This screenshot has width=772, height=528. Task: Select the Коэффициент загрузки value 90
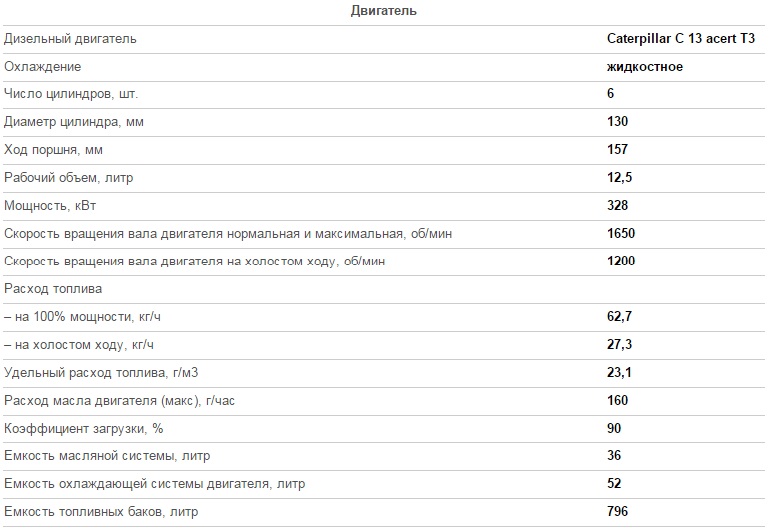614,428
